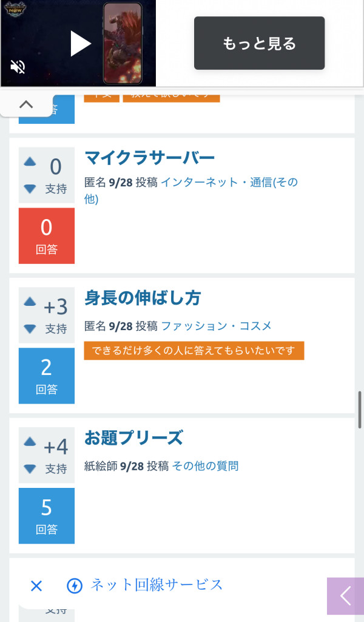Image resolution: width=364 pixels, height=622 pixels.
Task: Downvote the 身長の伸ばし方 question
Action: [x=30, y=329]
